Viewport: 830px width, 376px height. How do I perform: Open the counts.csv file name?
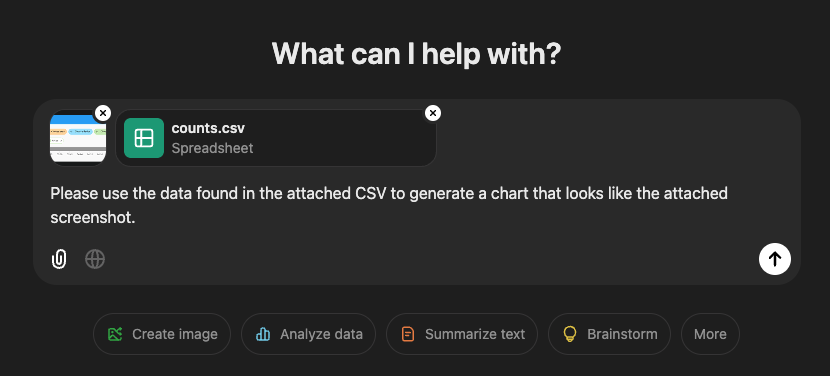(208, 128)
